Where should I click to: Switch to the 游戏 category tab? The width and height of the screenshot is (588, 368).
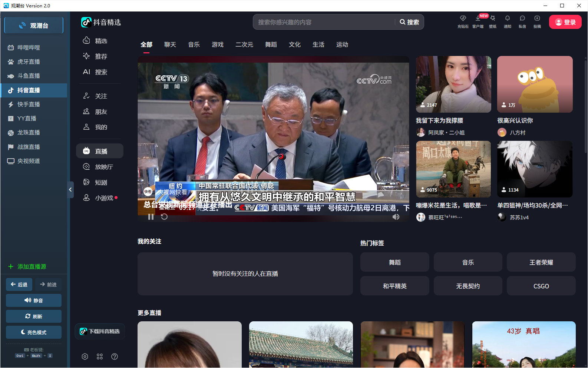(x=218, y=44)
